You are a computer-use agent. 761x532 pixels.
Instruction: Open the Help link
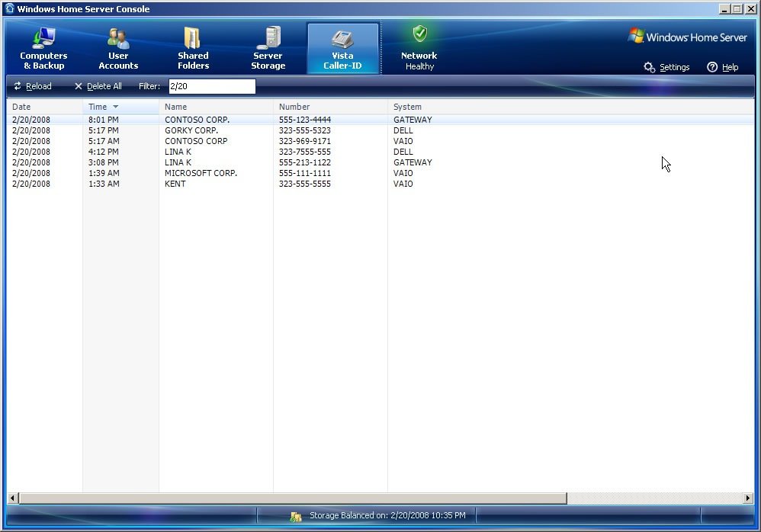click(730, 67)
